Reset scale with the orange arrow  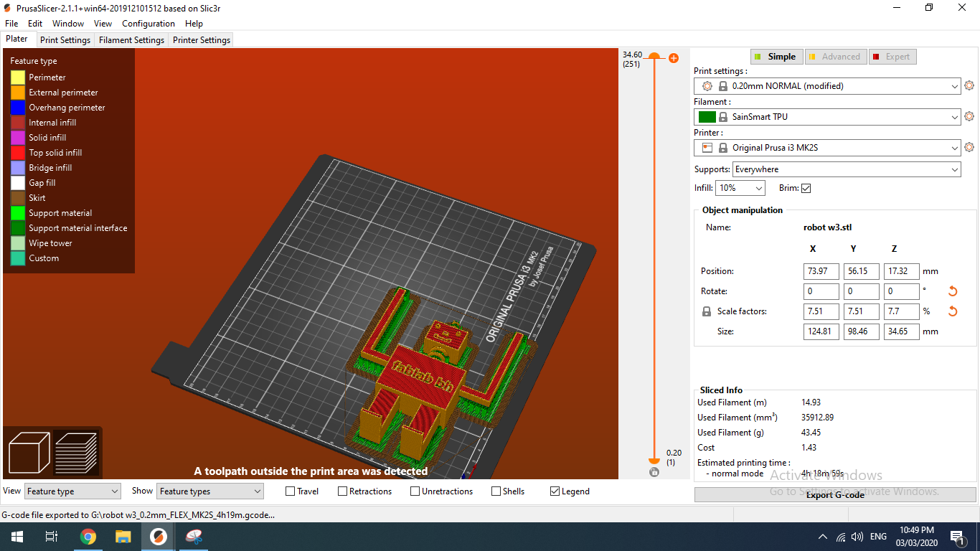click(x=953, y=311)
